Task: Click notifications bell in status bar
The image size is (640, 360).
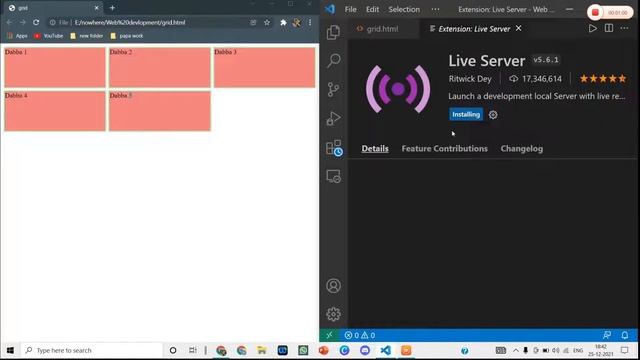Action: (x=624, y=335)
